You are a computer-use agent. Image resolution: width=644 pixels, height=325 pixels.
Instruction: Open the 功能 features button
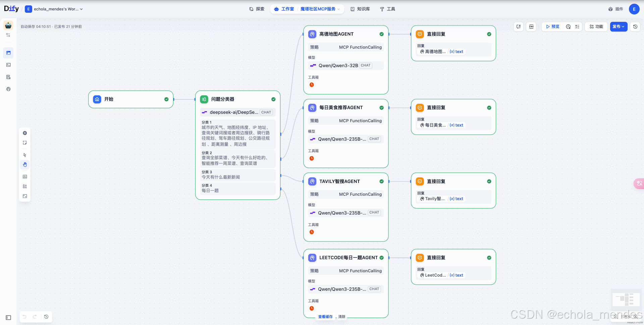596,27
